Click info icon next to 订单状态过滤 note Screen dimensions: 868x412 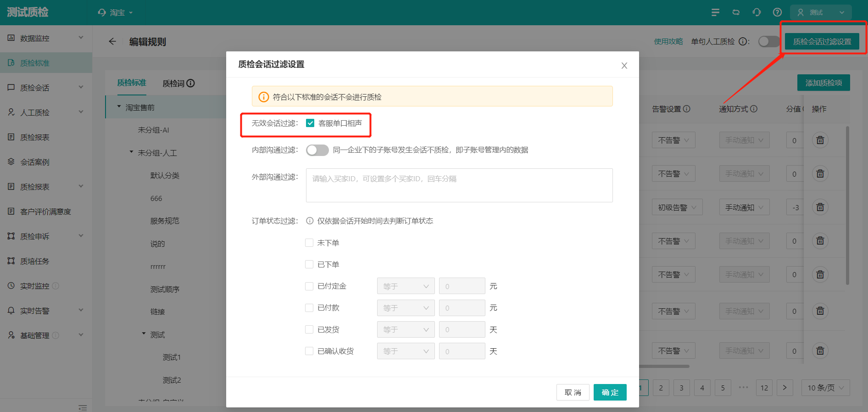pyautogui.click(x=310, y=221)
